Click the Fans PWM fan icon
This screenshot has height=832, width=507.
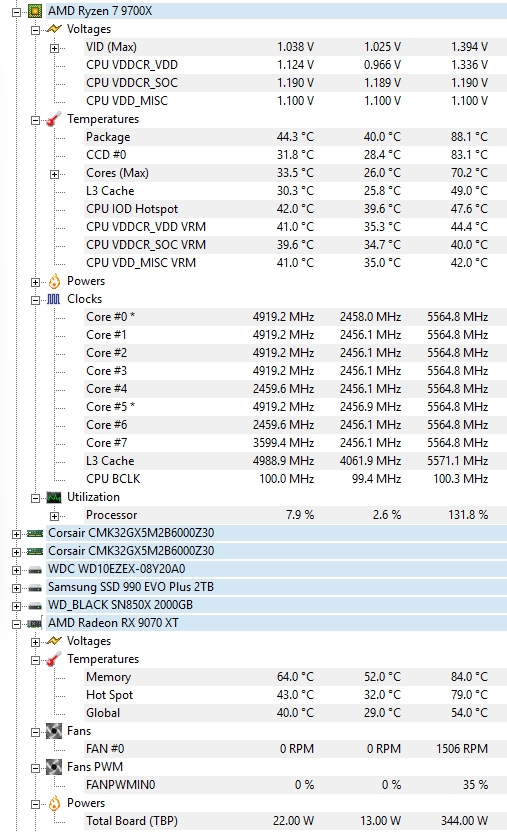point(54,767)
